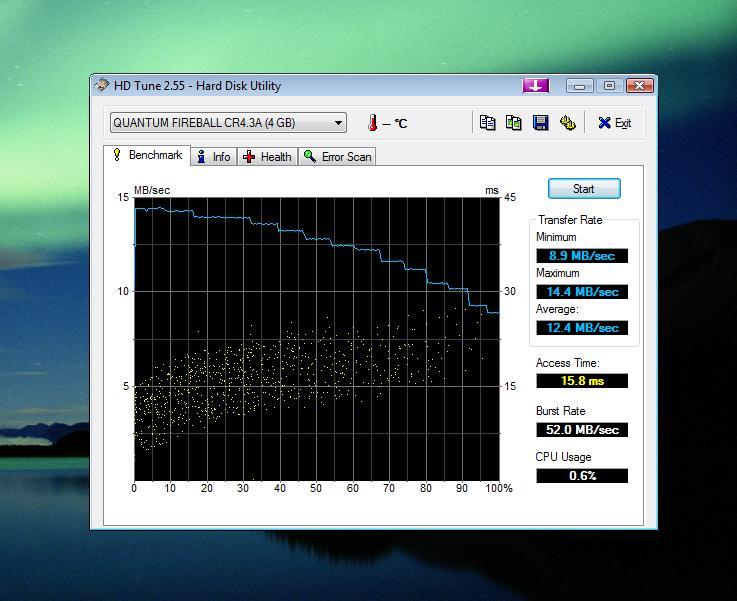Click the copy screenshot to clipboard icon

click(x=513, y=123)
